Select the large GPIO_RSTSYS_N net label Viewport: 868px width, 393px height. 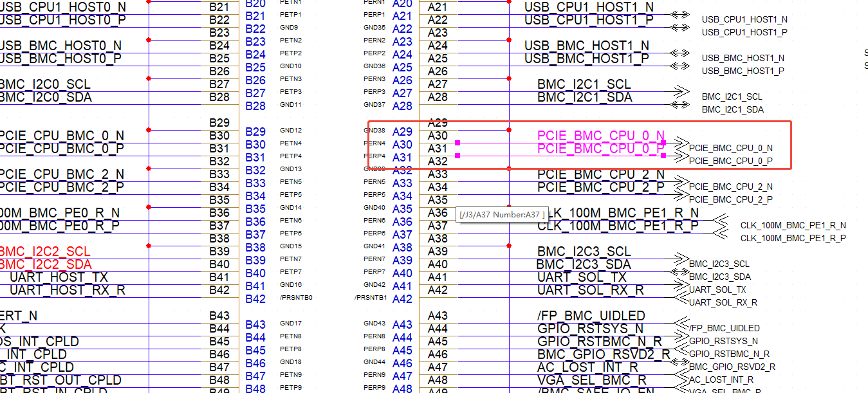click(x=590, y=329)
